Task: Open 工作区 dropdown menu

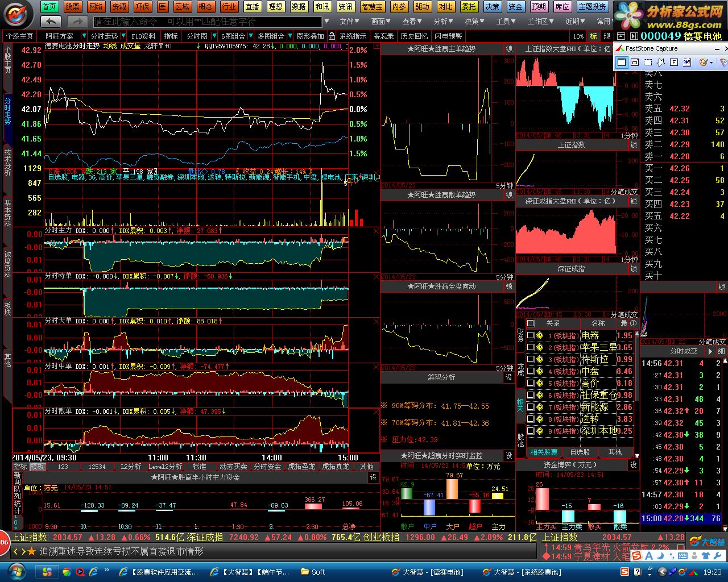Action: point(540,22)
